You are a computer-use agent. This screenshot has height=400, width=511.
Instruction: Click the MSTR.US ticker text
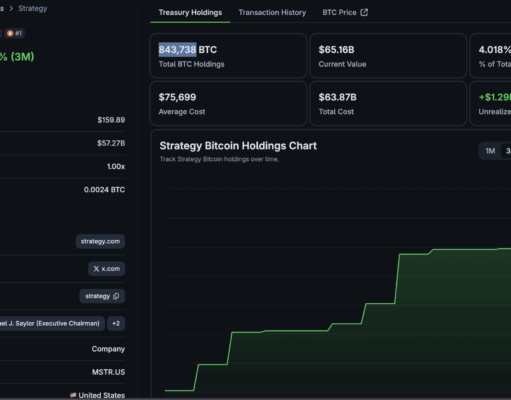pyautogui.click(x=108, y=372)
